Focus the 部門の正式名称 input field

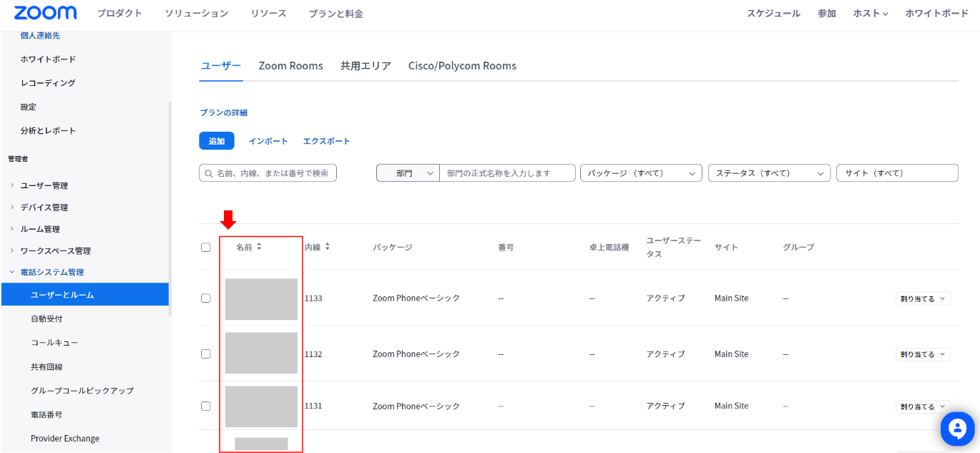click(507, 173)
